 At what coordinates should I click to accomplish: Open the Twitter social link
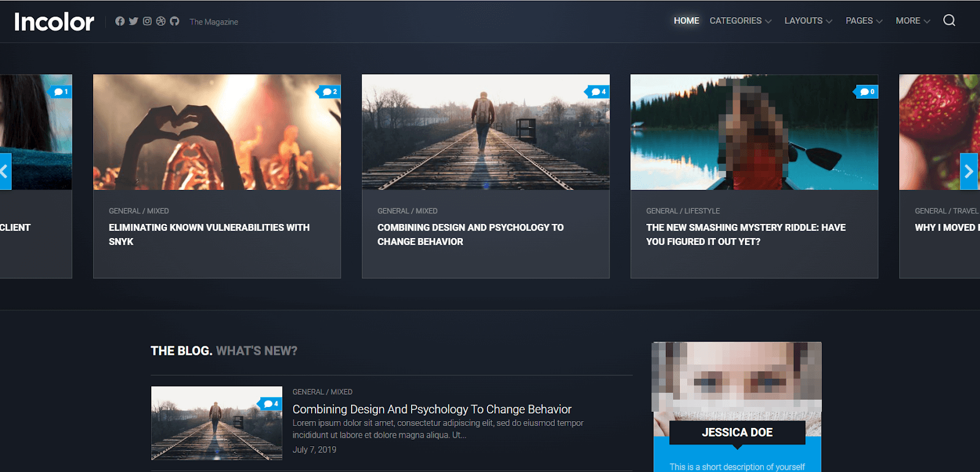tap(134, 21)
